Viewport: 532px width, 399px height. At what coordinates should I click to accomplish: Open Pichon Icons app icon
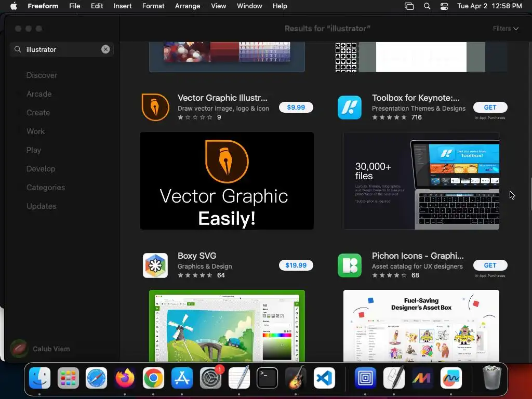pos(350,265)
